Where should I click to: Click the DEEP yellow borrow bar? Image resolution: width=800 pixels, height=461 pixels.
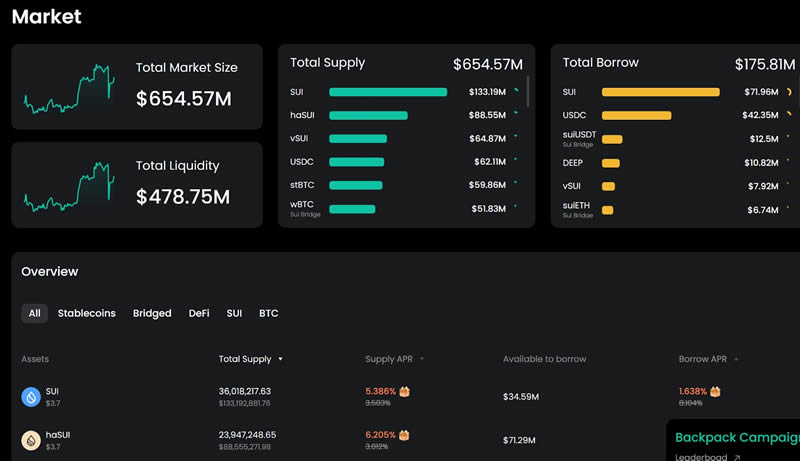click(611, 163)
